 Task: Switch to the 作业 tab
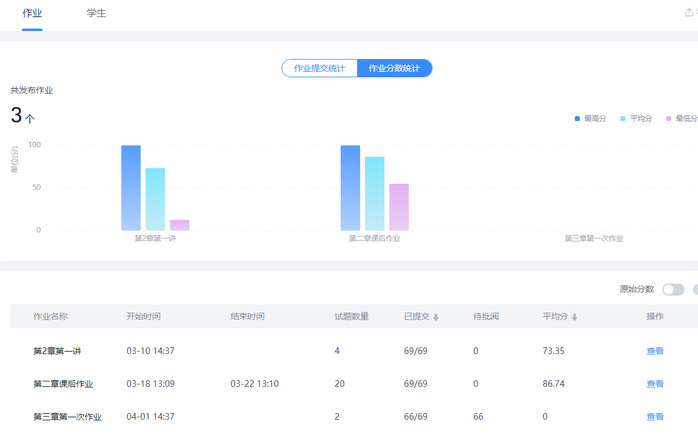[32, 14]
